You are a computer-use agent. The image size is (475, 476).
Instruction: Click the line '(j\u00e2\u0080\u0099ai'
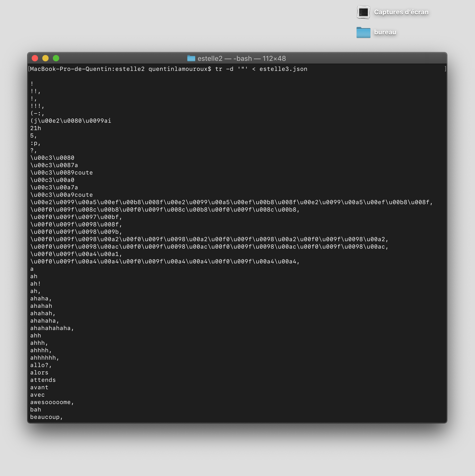[71, 121]
